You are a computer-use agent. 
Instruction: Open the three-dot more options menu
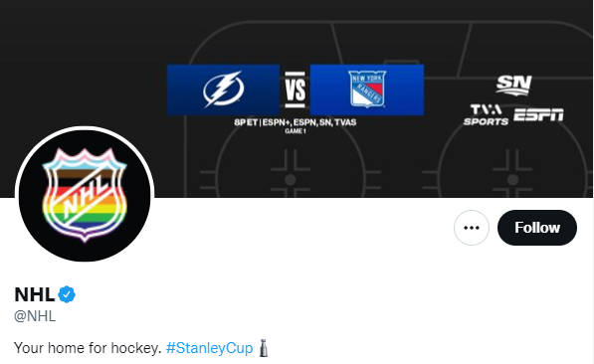pos(472,228)
